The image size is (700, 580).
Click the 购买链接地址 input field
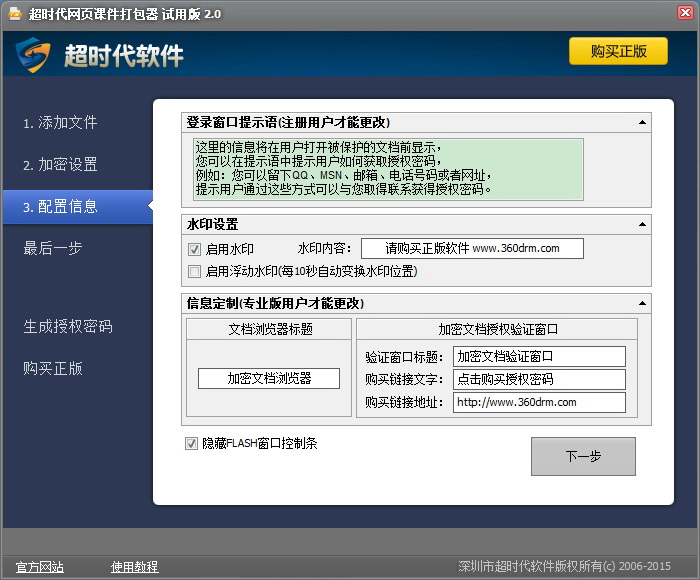pos(539,402)
